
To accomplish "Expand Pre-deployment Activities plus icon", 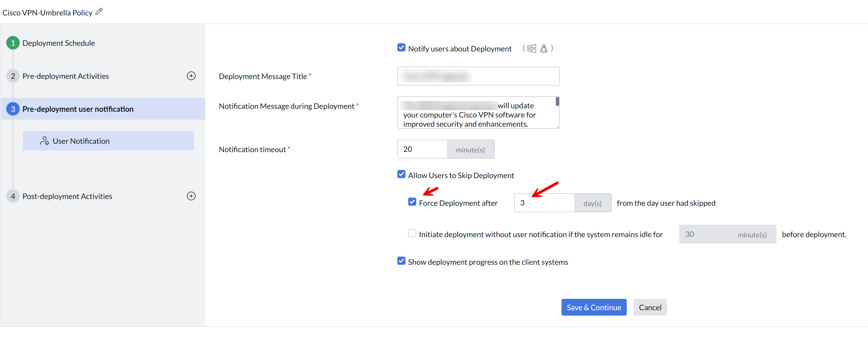I will pos(191,76).
